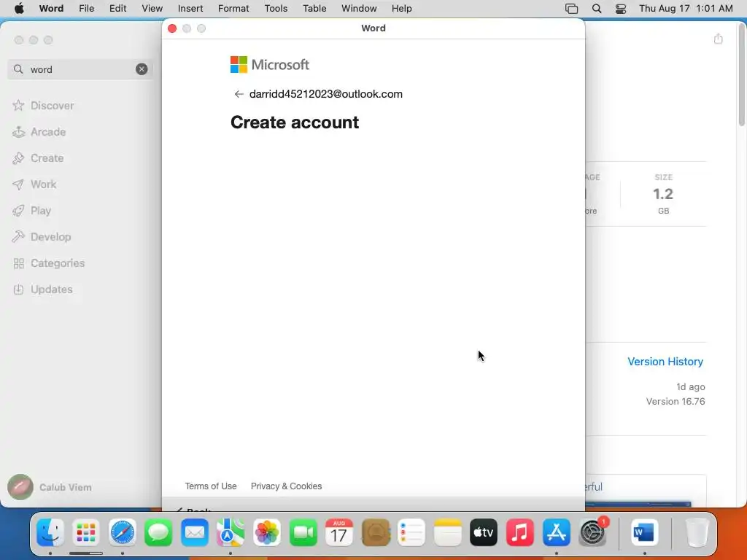
Task: Click the Microsoft logo in sign-in window
Action: click(x=270, y=65)
